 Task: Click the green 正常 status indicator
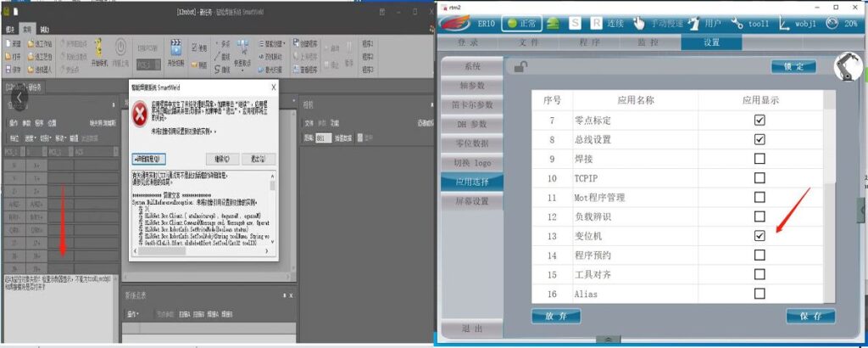click(520, 24)
